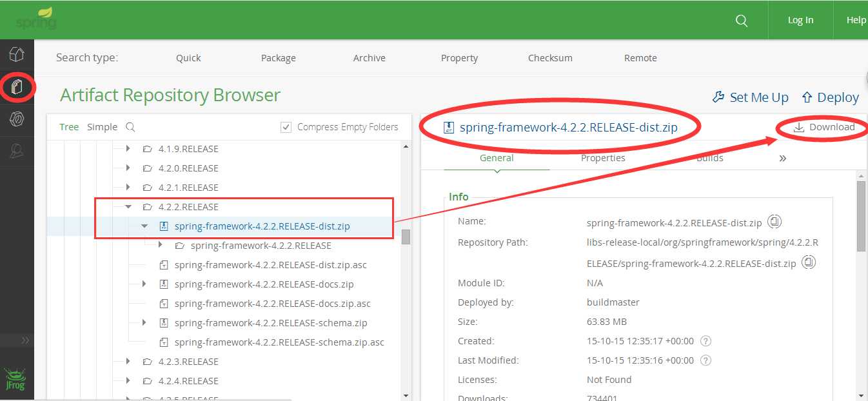This screenshot has width=868, height=401.
Task: Select the Checksum search type
Action: 550,58
